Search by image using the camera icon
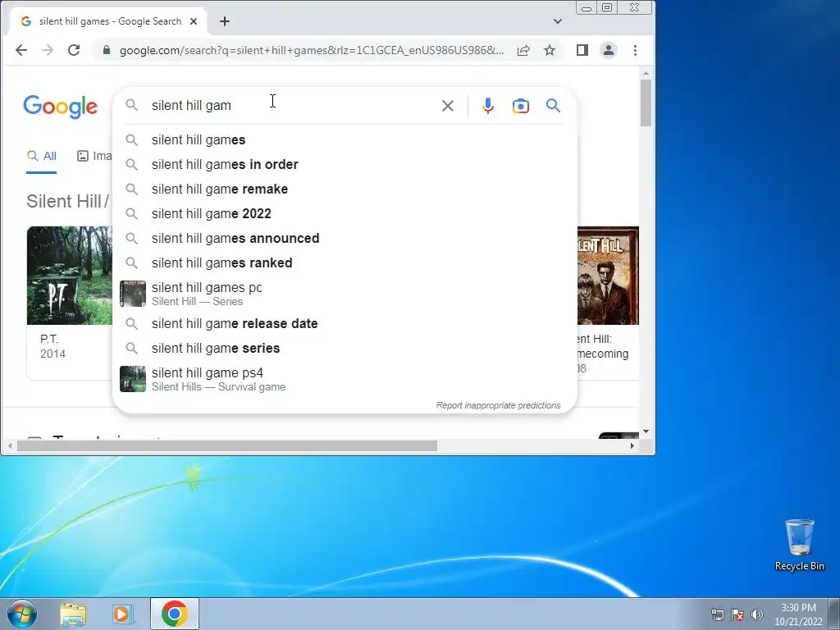Image resolution: width=840 pixels, height=630 pixels. 521,106
